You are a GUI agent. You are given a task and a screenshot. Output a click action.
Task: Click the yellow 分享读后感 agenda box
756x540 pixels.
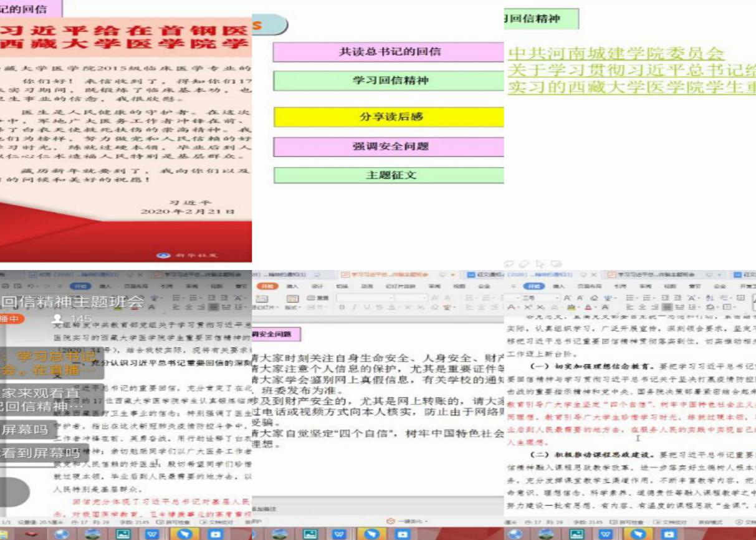(389, 117)
